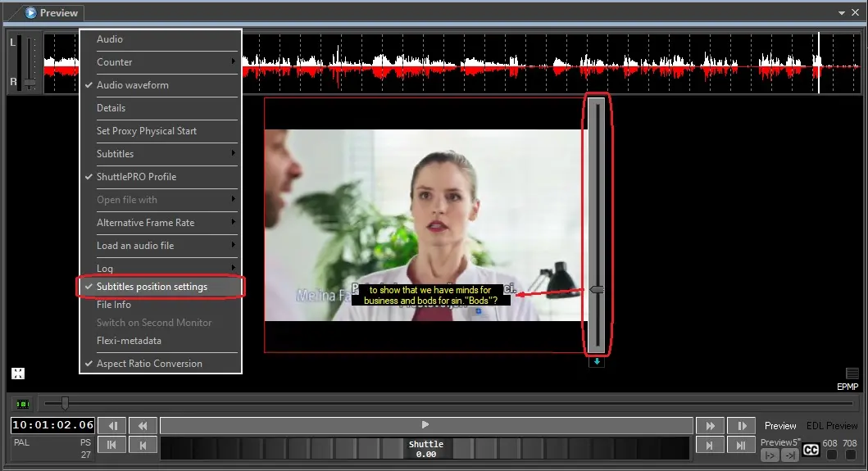Step one frame backward
Viewport: 868px width, 471px height.
pyautogui.click(x=113, y=426)
